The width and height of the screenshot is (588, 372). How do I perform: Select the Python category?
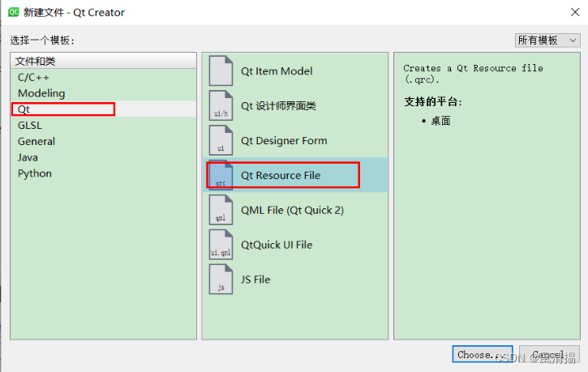[103, 173]
